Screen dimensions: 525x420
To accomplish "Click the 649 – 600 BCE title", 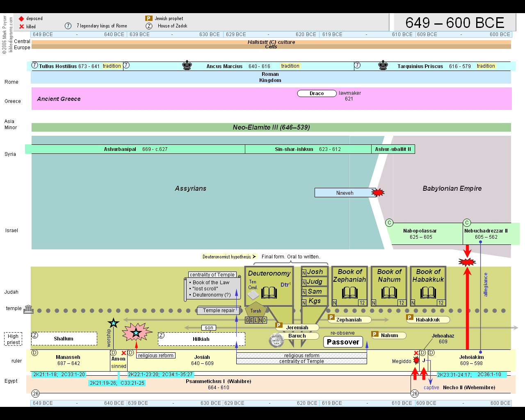I will point(455,23).
